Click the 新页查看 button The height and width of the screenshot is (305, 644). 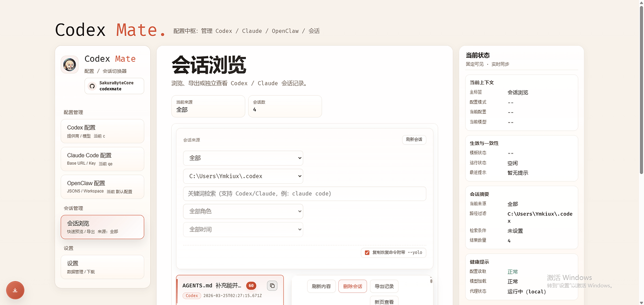384,301
